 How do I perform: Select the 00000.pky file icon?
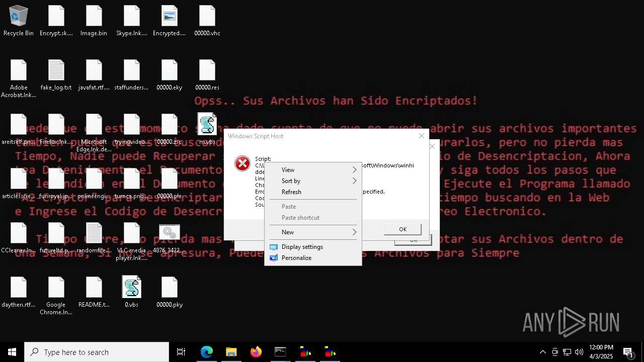tap(170, 293)
